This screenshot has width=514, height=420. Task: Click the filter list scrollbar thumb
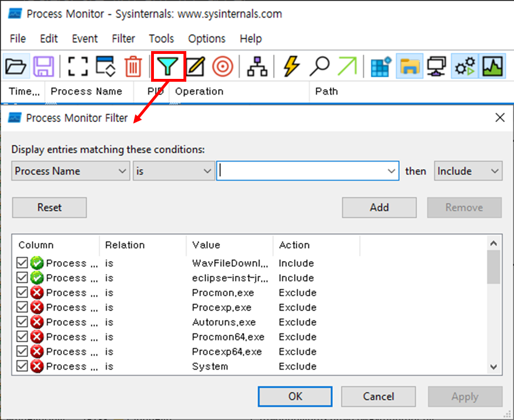pyautogui.click(x=494, y=267)
